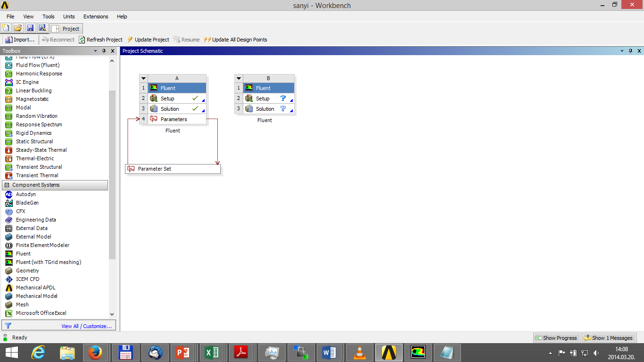Click the Toolbox scrollbar down arrow

112,314
